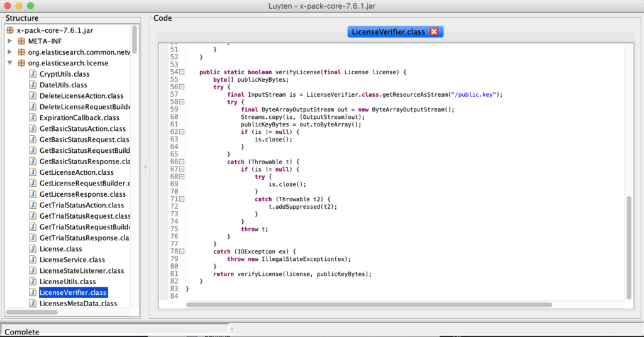The image size is (644, 337).
Task: Close the LicenseVerifier.class tab
Action: 434,31
